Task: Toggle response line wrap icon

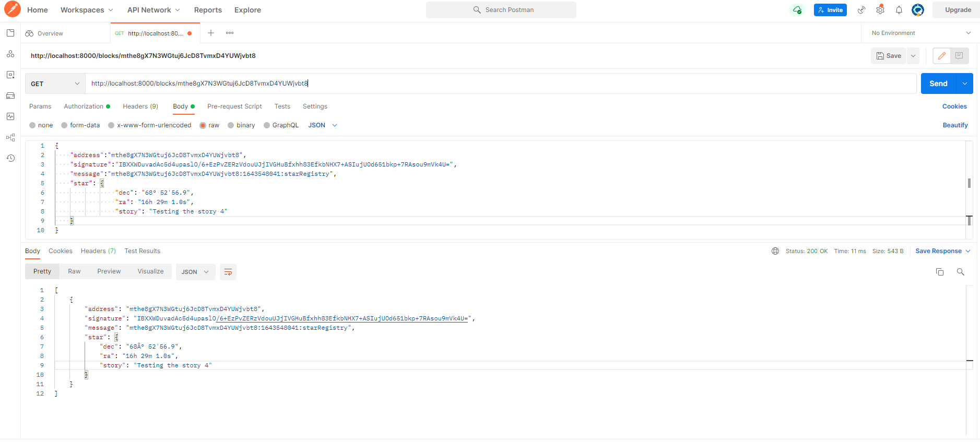Action: pyautogui.click(x=228, y=272)
